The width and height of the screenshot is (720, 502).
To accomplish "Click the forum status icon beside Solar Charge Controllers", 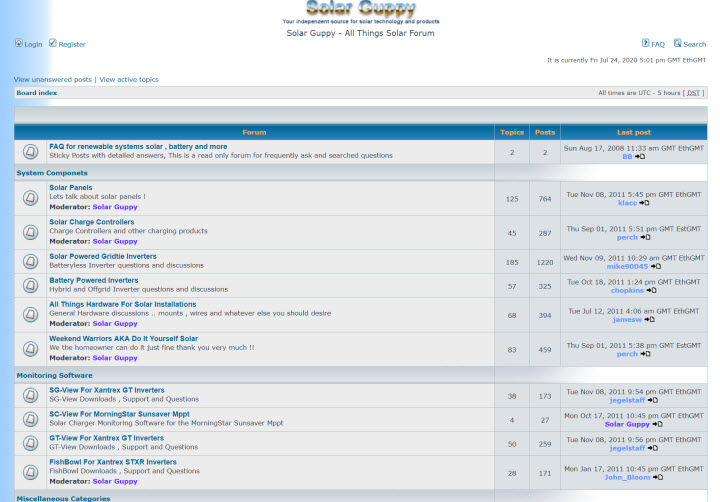I will [31, 232].
